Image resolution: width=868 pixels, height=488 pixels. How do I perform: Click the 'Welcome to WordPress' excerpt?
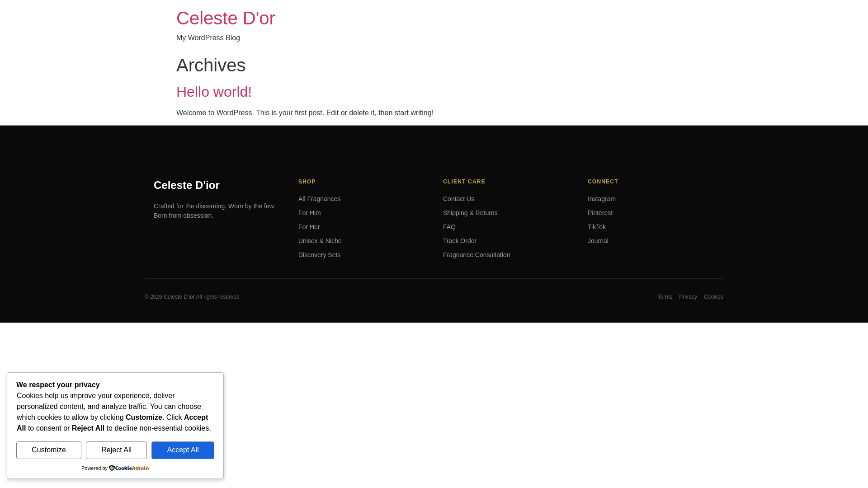pos(305,113)
